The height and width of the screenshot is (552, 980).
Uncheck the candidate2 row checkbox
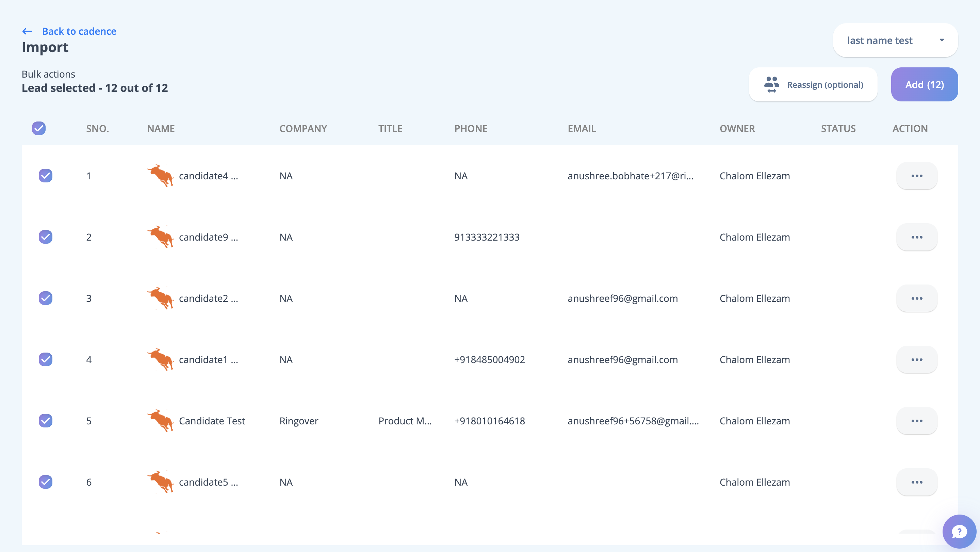[x=46, y=298]
